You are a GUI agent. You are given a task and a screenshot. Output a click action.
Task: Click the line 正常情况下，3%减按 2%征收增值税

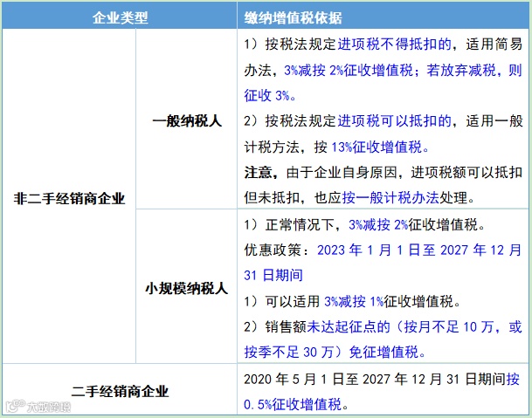point(372,224)
